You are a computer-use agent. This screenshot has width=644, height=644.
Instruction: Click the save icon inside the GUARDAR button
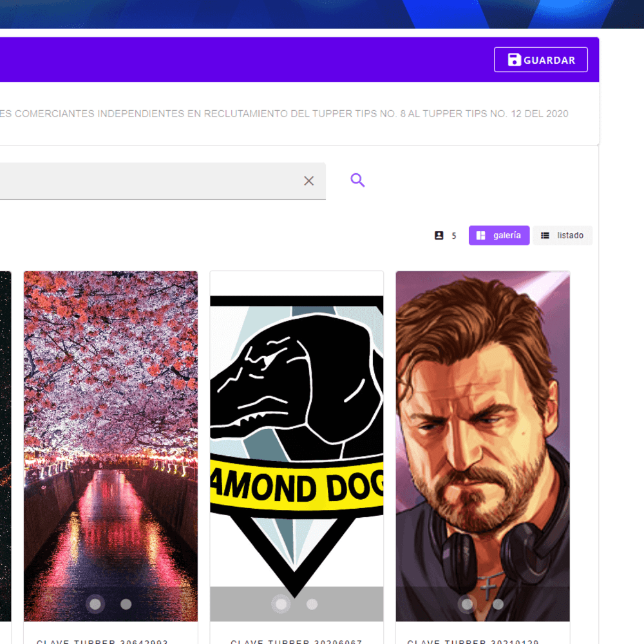[514, 59]
